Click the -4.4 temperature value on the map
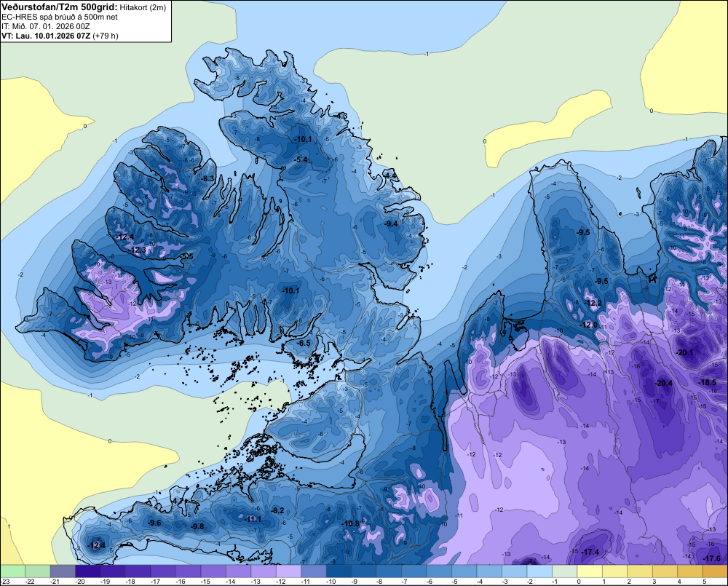The width and height of the screenshot is (728, 586). (391, 176)
